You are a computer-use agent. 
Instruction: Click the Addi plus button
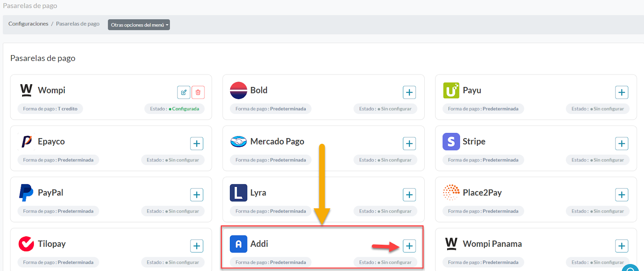[409, 246]
